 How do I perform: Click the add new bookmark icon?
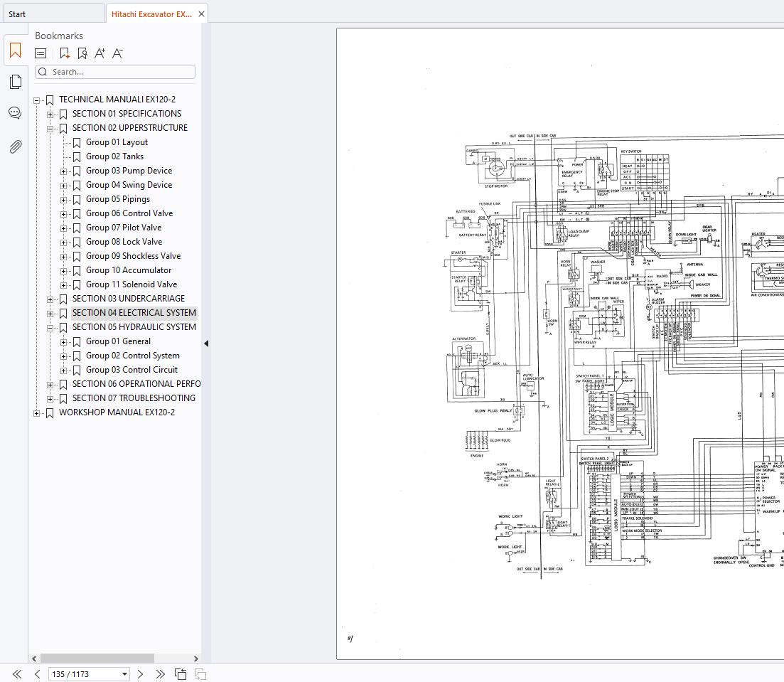tap(65, 53)
